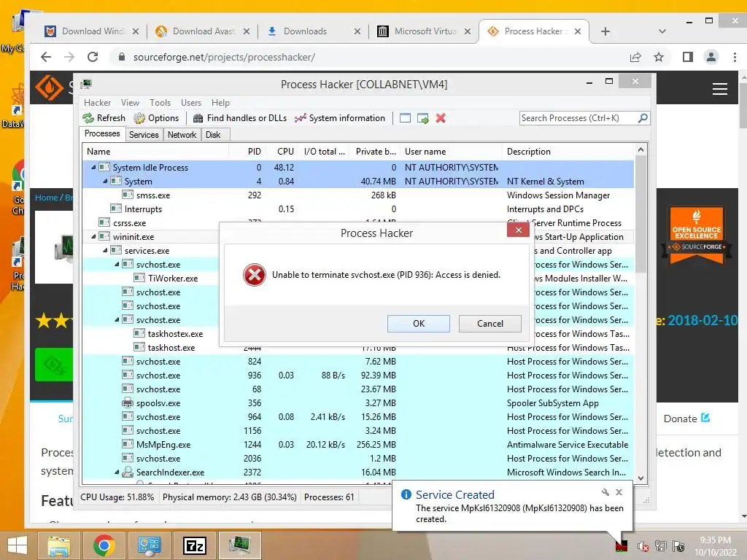This screenshot has width=747, height=560.
Task: Open File Explorer from the taskbar
Action: (x=59, y=545)
